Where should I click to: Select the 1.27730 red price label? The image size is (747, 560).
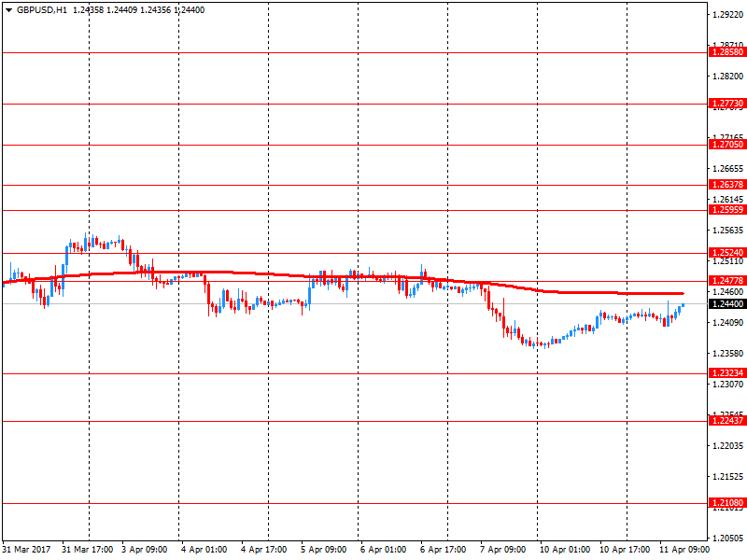[727, 104]
